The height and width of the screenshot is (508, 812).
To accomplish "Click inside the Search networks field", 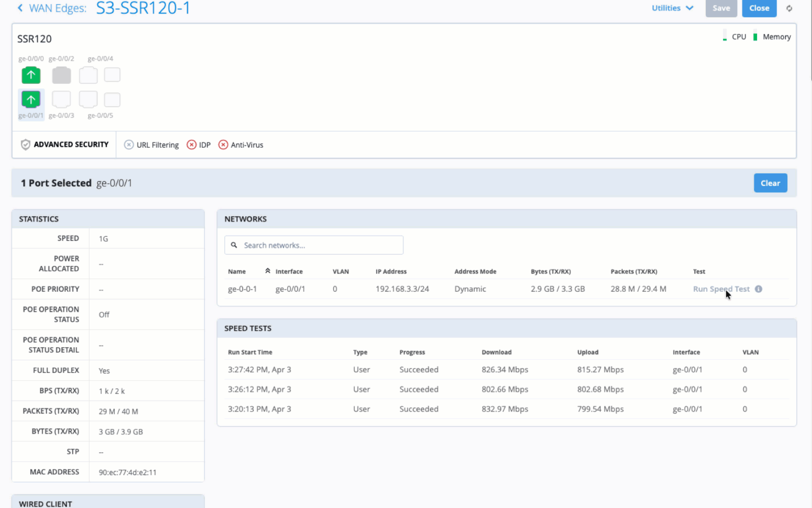I will (x=314, y=245).
